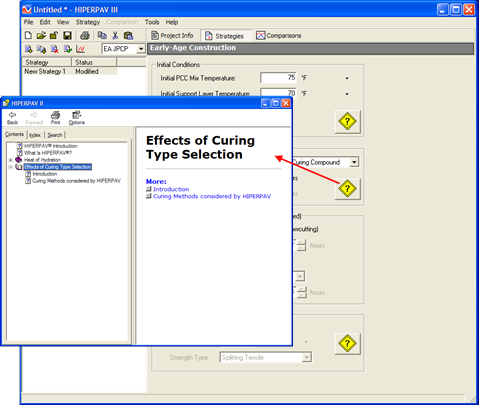
Task: Select Introduction under Effects of Curing tree
Action: point(45,174)
